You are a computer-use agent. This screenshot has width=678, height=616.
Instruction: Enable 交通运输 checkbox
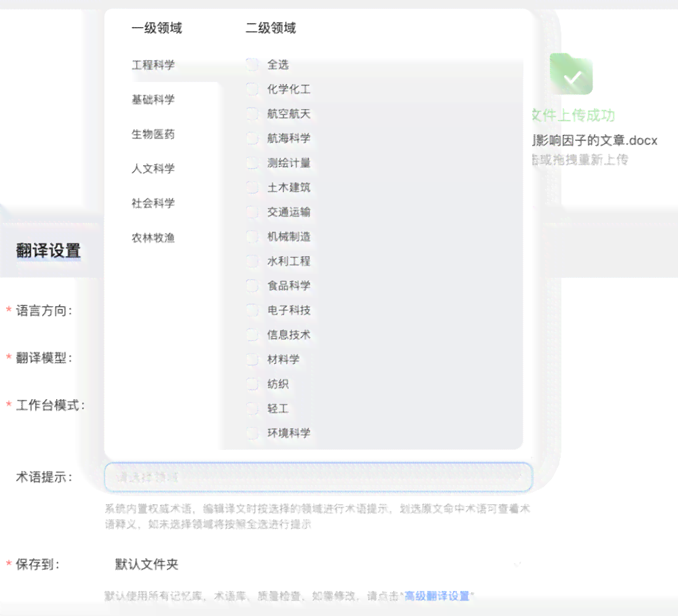coord(252,212)
